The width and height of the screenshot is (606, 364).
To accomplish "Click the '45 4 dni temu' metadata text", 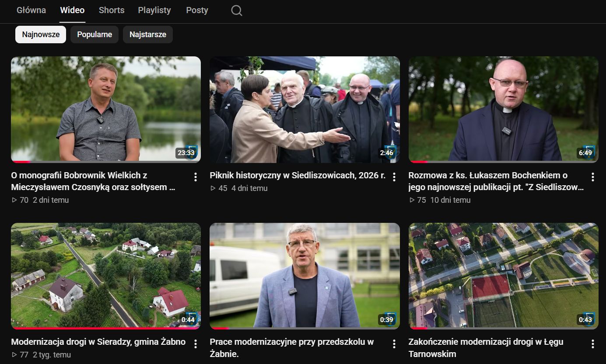I will pyautogui.click(x=239, y=188).
